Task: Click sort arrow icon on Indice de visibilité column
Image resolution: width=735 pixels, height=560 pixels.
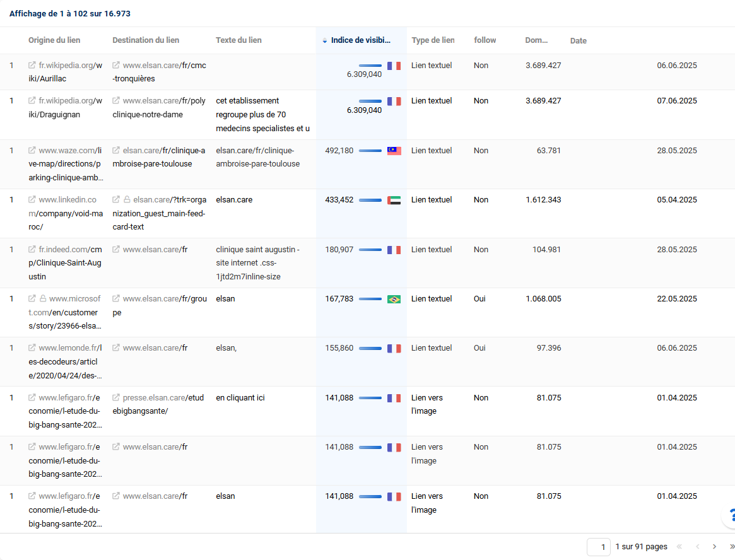Action: [324, 41]
